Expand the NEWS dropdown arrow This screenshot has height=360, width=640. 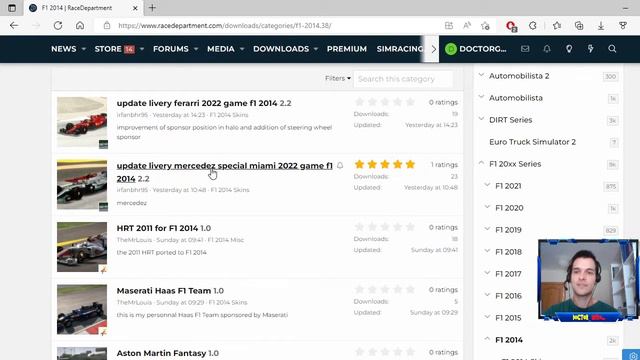pos(84,49)
